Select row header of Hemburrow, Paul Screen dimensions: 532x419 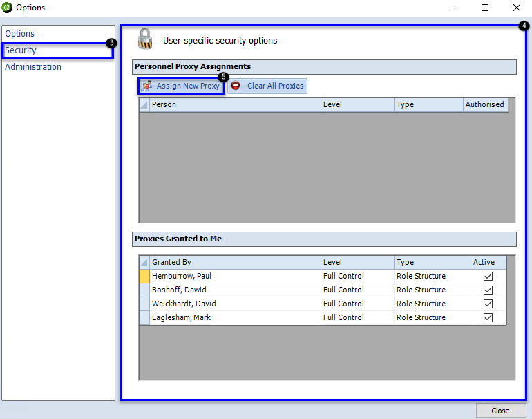[144, 276]
